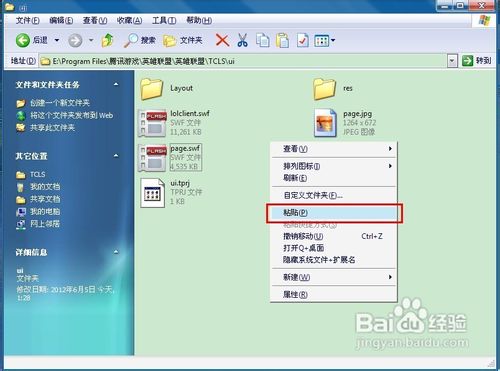
Task: Collapse the 详细信息 panel
Action: (116, 252)
